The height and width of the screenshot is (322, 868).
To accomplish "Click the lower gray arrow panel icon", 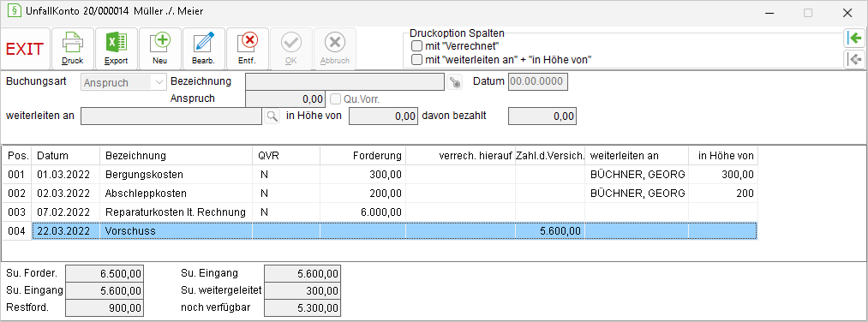I will [854, 58].
